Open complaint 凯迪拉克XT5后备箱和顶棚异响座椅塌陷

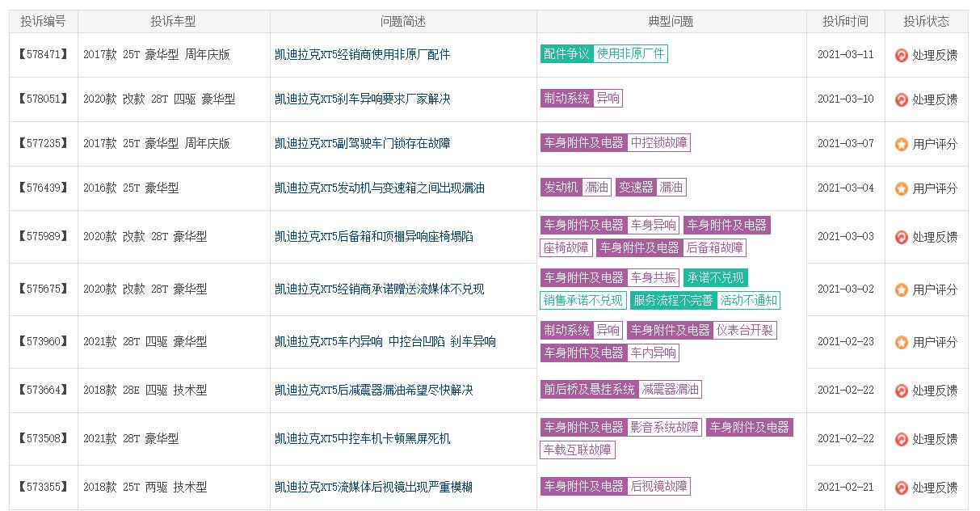point(373,236)
